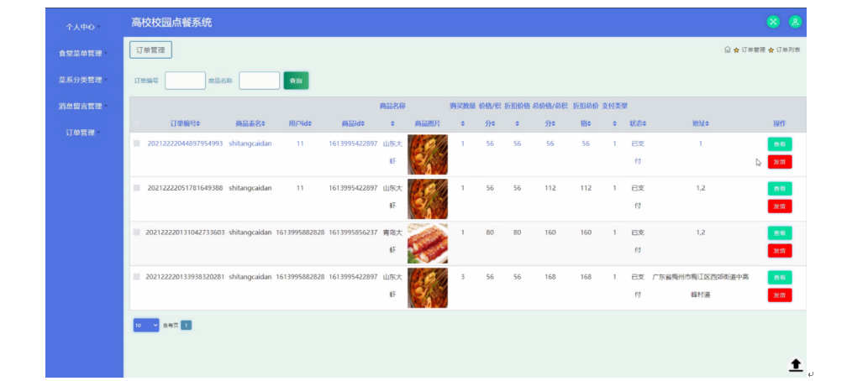Open product image for order 20212222051781649388

pos(428,199)
